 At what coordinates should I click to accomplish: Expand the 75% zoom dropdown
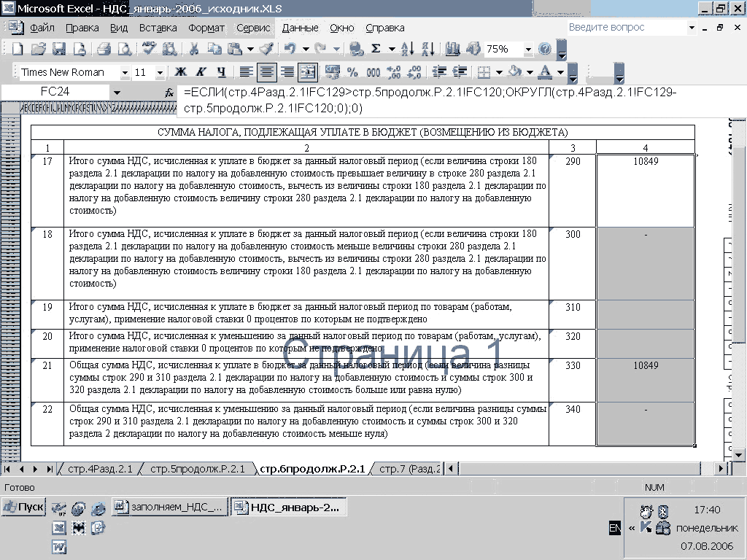click(x=527, y=50)
